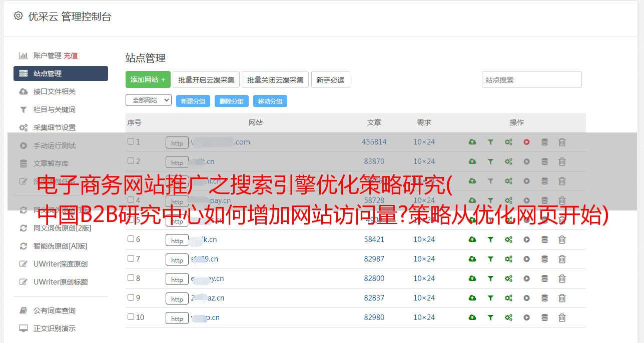Screen dimensions: 644x343
Task: Focus the 站点搜索 search field
Action: (532, 79)
